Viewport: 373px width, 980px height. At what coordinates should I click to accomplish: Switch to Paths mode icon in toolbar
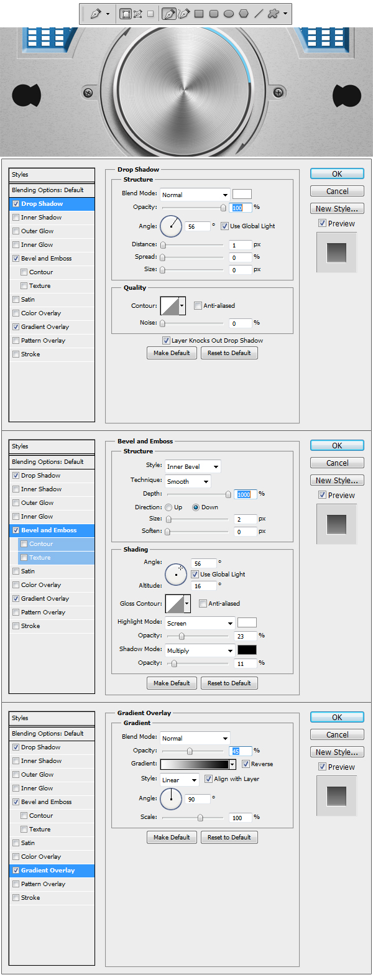(x=138, y=14)
